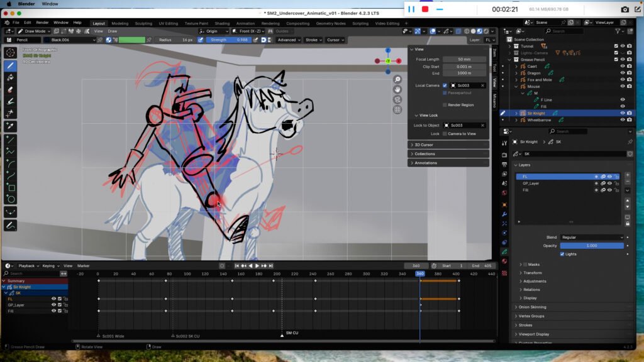Open the Advanced brush settings dropdown
The image size is (644, 362).
[x=289, y=40]
